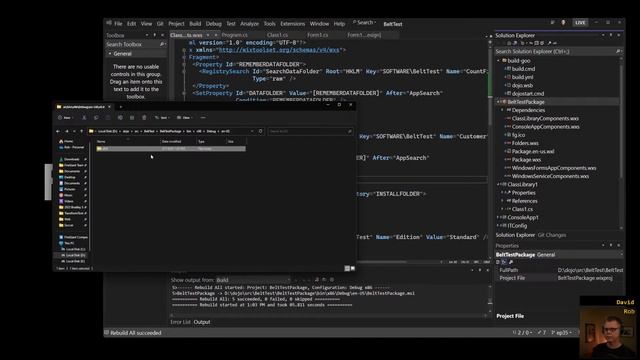Open the Extensions menu in Visual Studio
The image size is (640, 360).
(293, 24)
